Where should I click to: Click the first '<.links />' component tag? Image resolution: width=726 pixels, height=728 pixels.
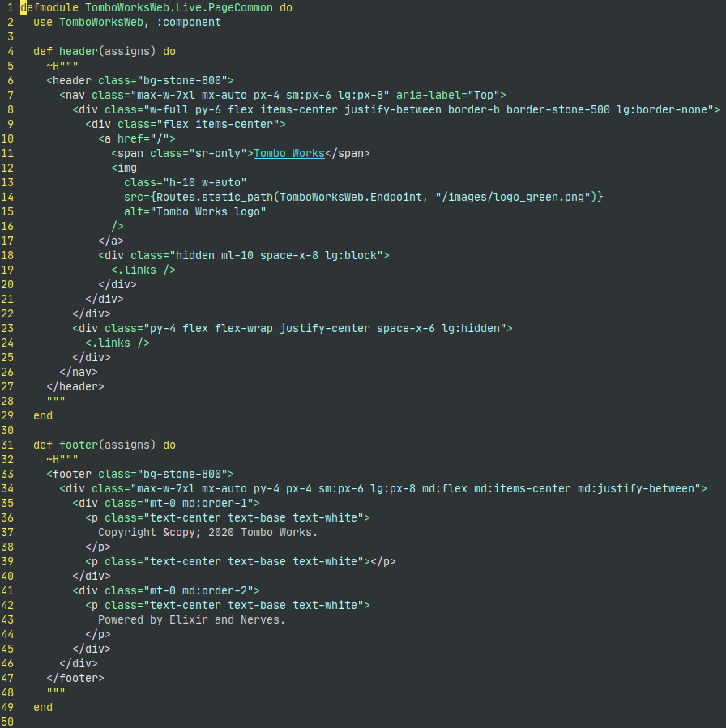[x=143, y=270]
